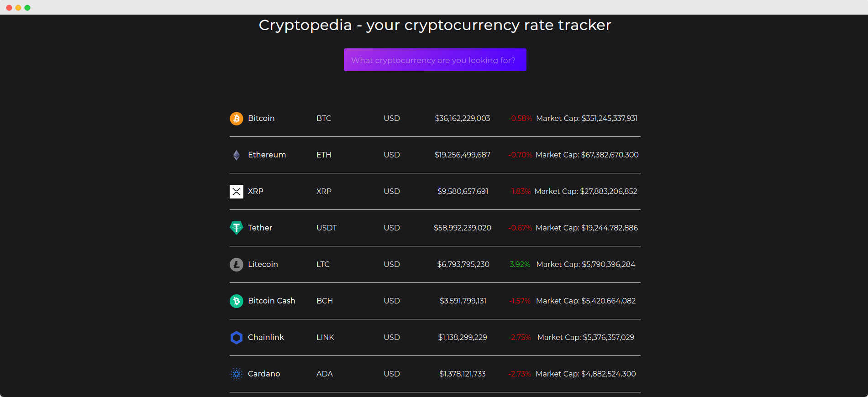Image resolution: width=868 pixels, height=397 pixels.
Task: Click Bitcoin's -0.58% price change
Action: (520, 118)
